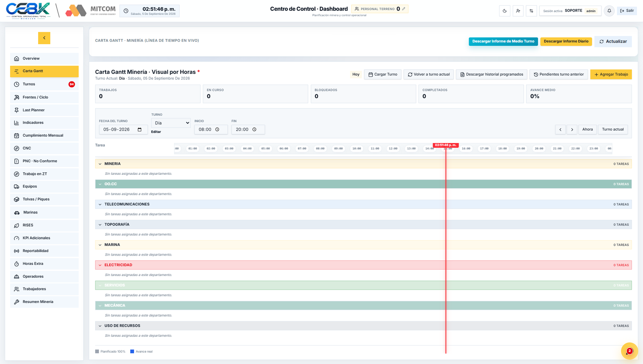Click the Salir logout button
The width and height of the screenshot is (643, 364).
627,11
